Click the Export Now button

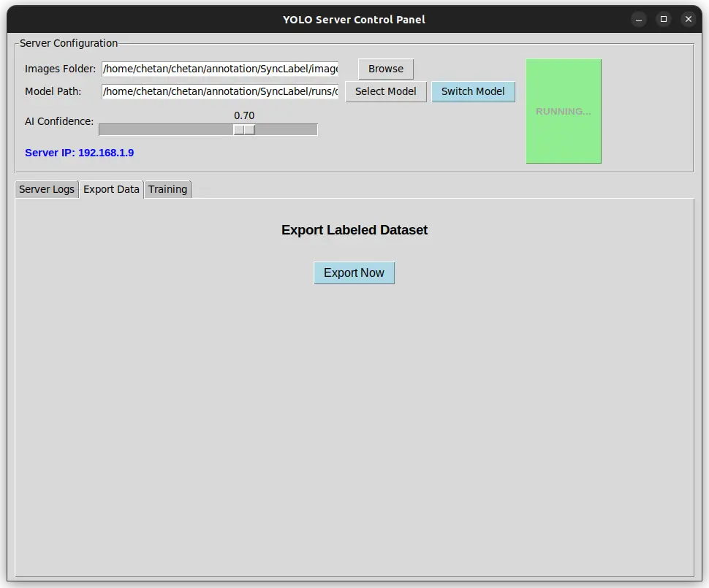click(x=354, y=272)
